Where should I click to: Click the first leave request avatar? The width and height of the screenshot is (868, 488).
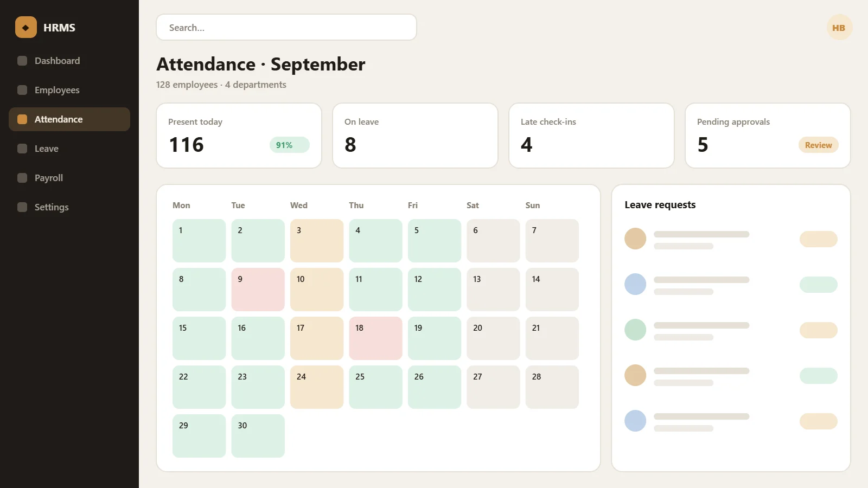(x=635, y=239)
